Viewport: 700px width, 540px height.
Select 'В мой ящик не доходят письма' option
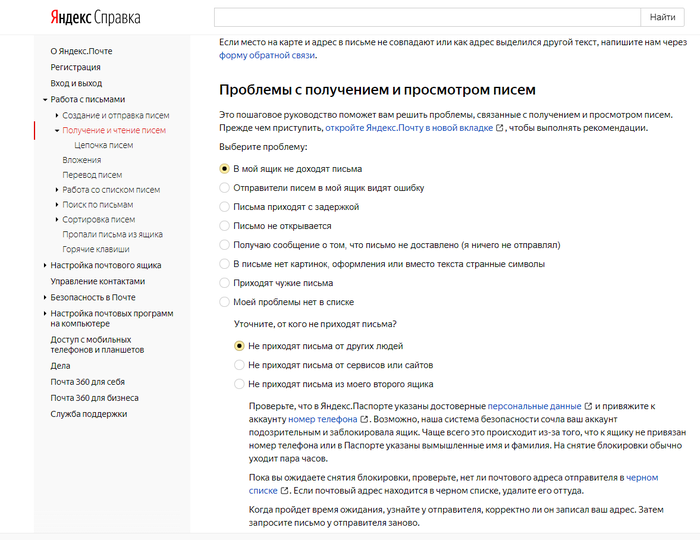pos(225,168)
